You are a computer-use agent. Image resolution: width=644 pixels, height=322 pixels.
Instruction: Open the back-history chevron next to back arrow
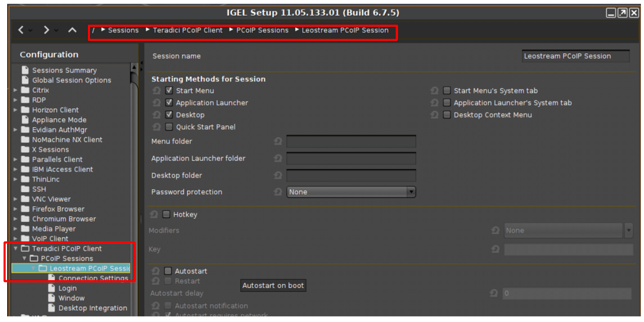tap(31, 31)
